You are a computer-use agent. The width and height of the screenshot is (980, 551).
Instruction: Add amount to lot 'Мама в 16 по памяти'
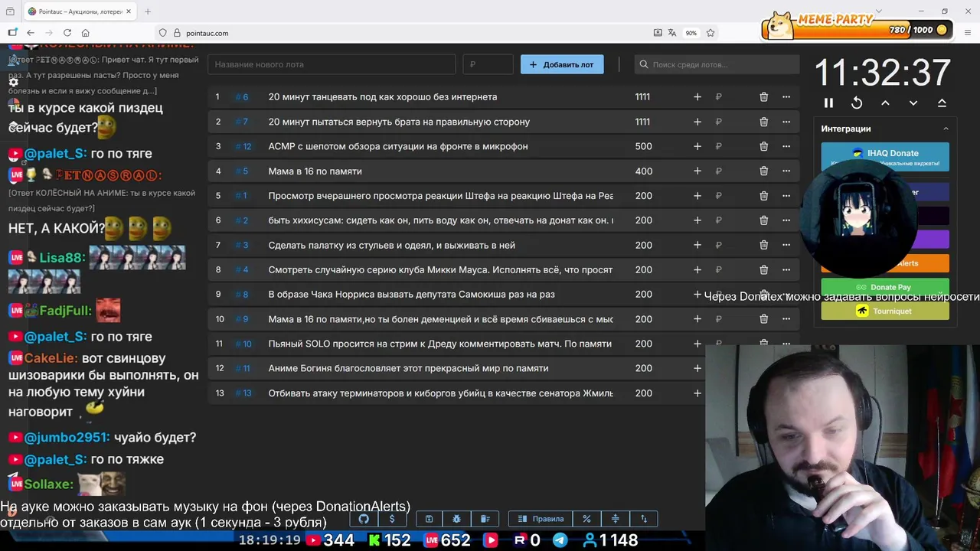697,171
